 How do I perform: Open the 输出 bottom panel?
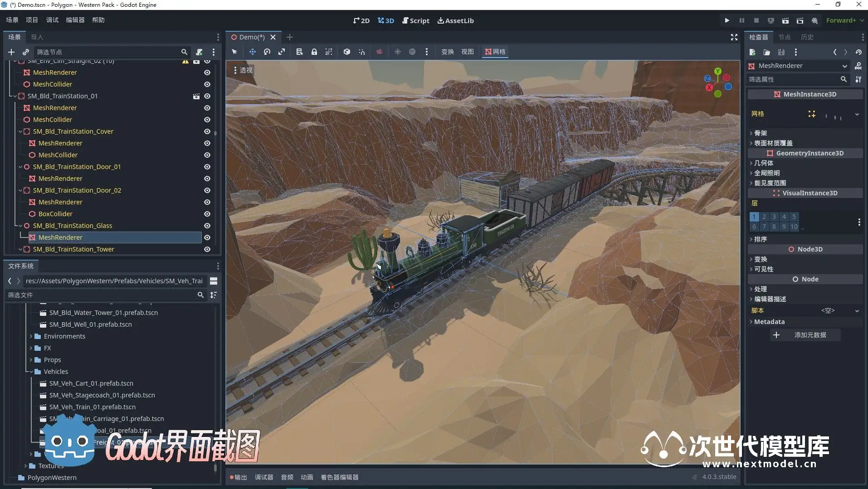238,477
